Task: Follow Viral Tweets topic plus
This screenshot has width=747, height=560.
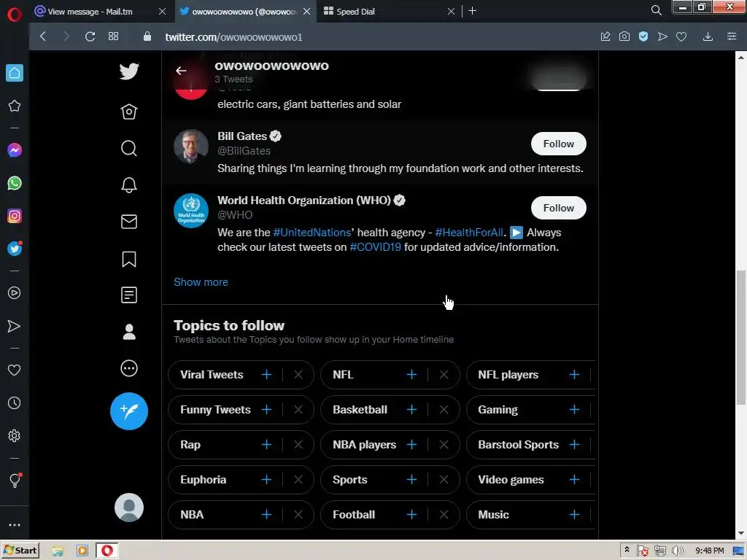Action: click(x=266, y=375)
